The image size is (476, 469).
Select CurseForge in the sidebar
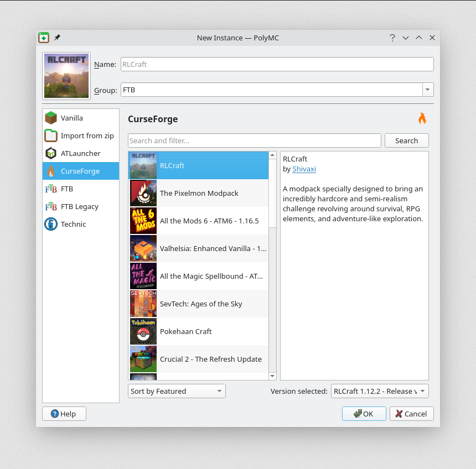(81, 171)
